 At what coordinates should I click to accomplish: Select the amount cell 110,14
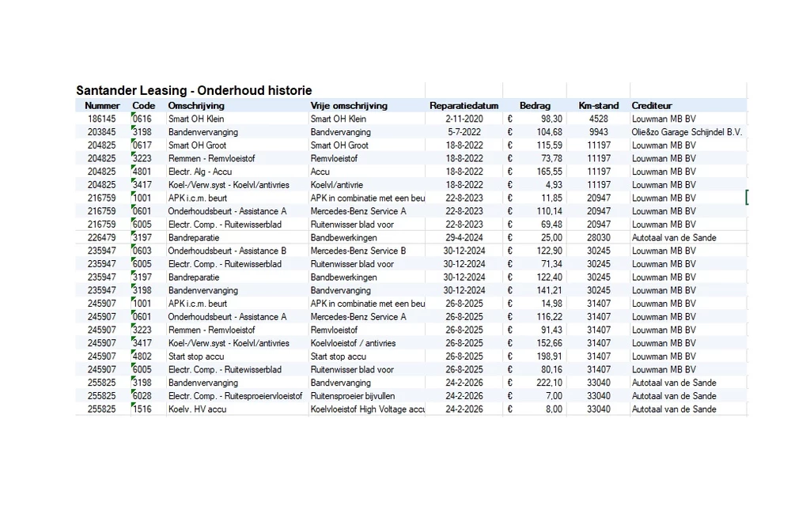click(x=549, y=211)
